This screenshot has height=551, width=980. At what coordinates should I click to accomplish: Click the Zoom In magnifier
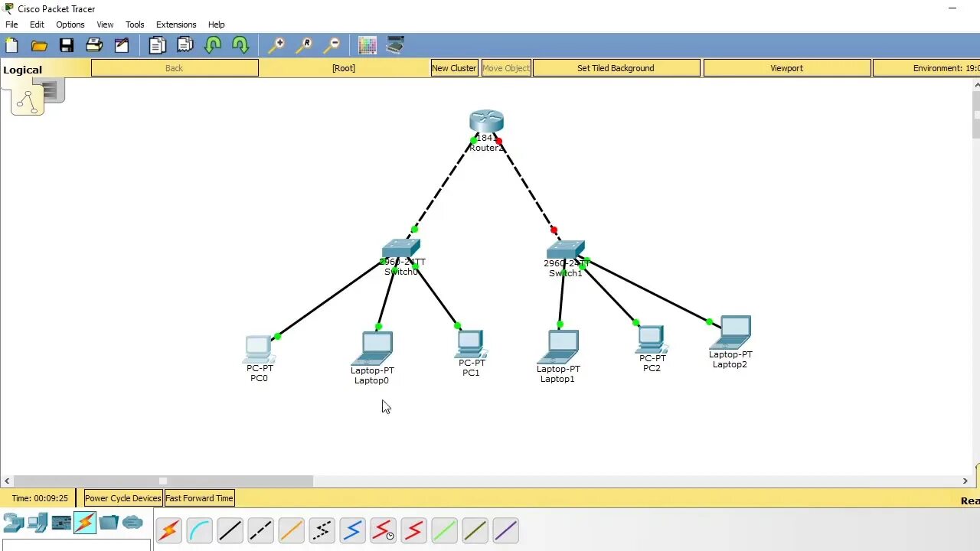[276, 45]
